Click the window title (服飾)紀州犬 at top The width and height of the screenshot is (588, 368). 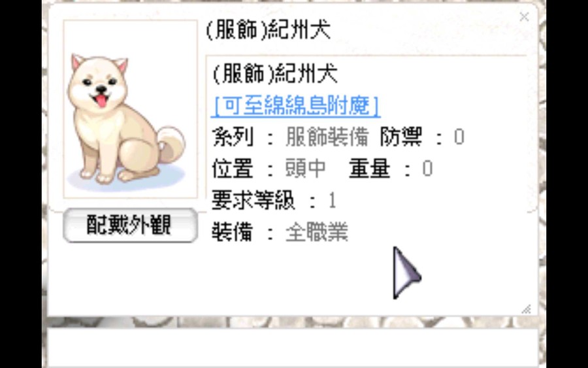(269, 29)
